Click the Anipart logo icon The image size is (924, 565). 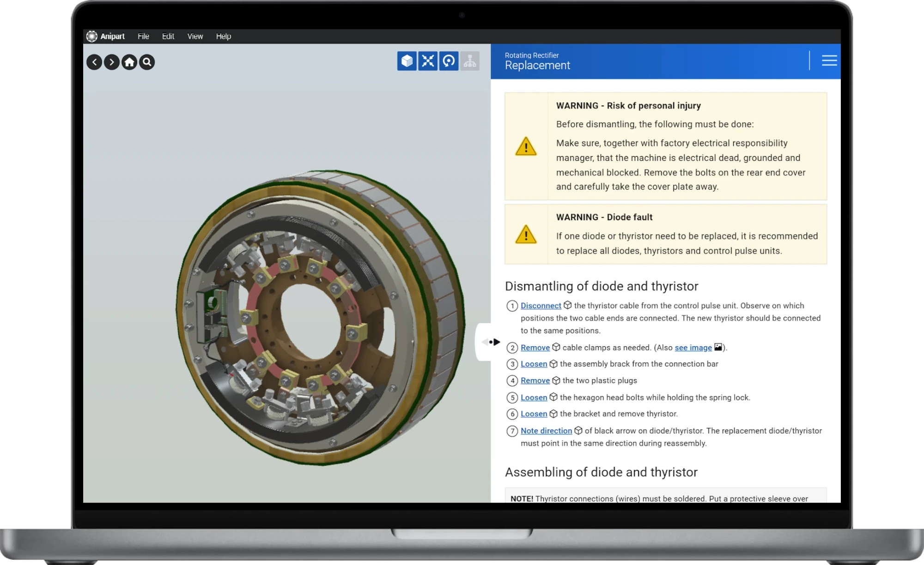click(x=92, y=36)
